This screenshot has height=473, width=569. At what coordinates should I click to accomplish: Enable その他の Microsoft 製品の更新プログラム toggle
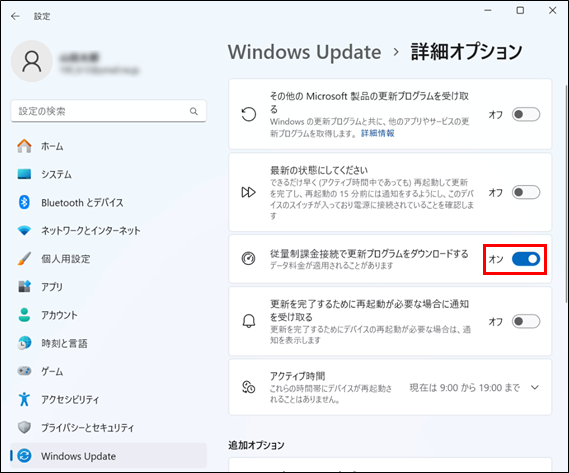coord(526,114)
